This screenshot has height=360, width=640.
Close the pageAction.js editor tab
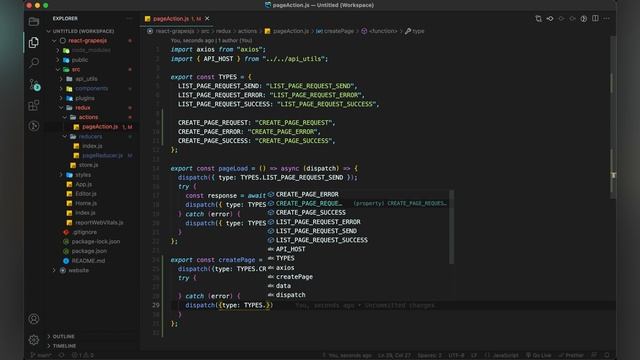[x=207, y=18]
